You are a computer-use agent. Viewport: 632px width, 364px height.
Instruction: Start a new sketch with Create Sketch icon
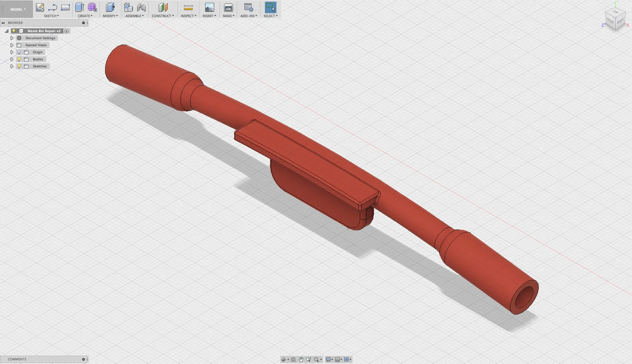tap(40, 7)
